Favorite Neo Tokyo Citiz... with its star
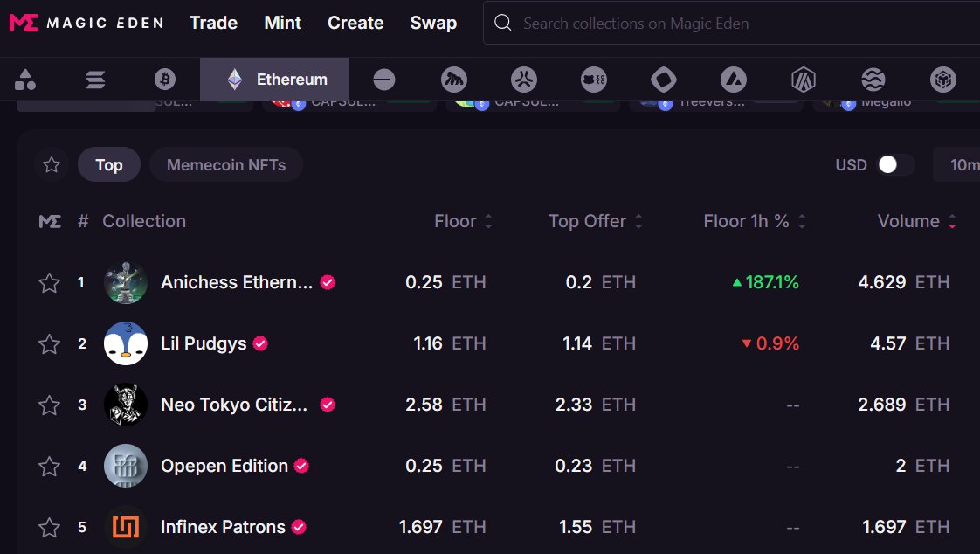980x554 pixels. [x=49, y=405]
